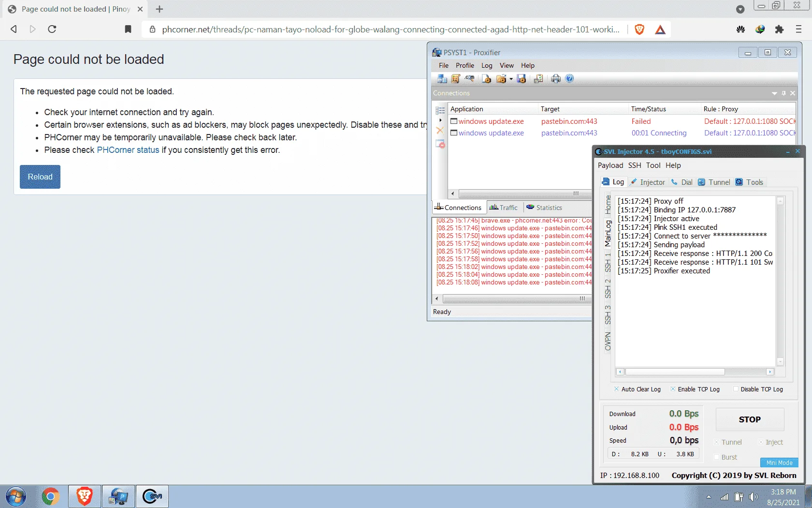Switch to the Tunnel tab in SVL Injector

point(714,182)
